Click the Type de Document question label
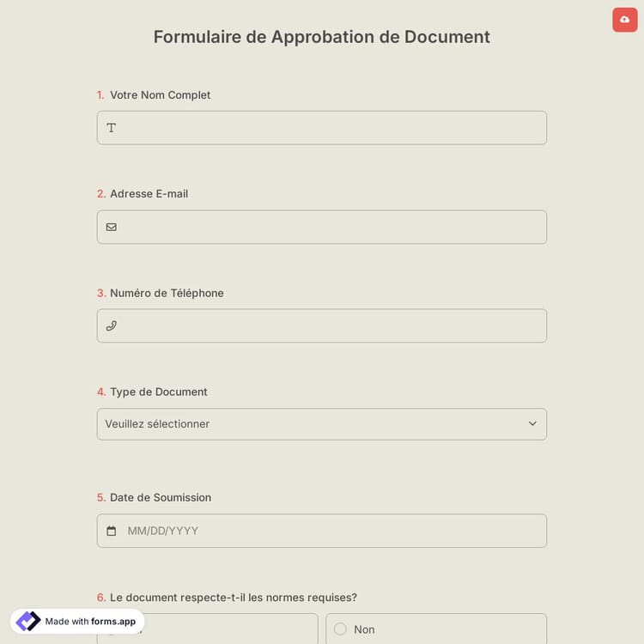This screenshot has width=644, height=644. 159,392
